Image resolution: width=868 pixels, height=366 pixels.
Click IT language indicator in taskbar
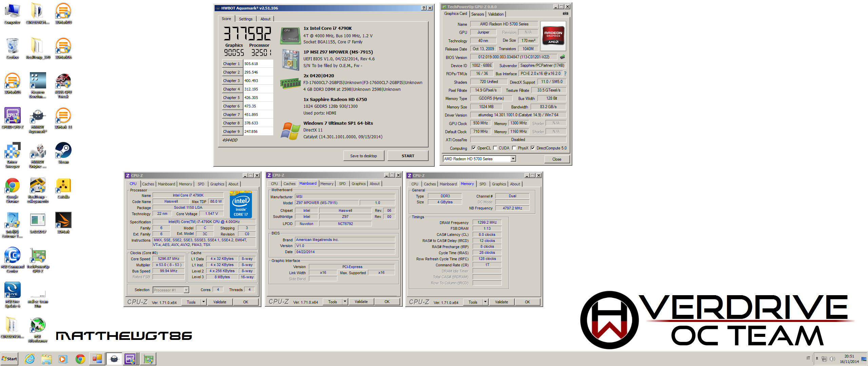[808, 358]
